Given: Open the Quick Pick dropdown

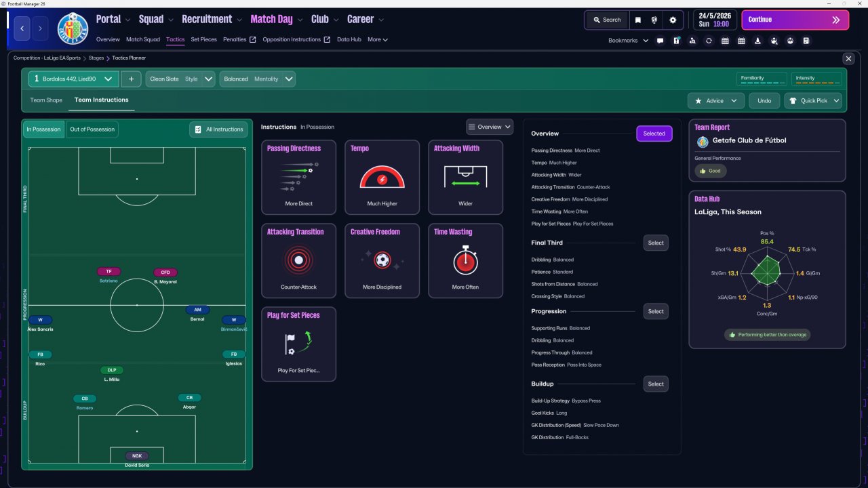Looking at the screenshot, I should click(813, 101).
